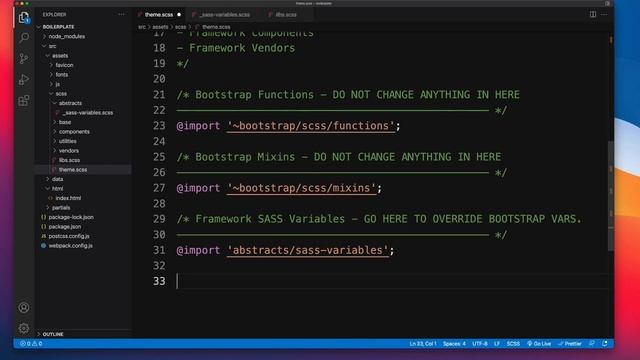Image resolution: width=640 pixels, height=360 pixels.
Task: Click the '~bootstrap/scss/mixins' import path
Action: [301, 188]
